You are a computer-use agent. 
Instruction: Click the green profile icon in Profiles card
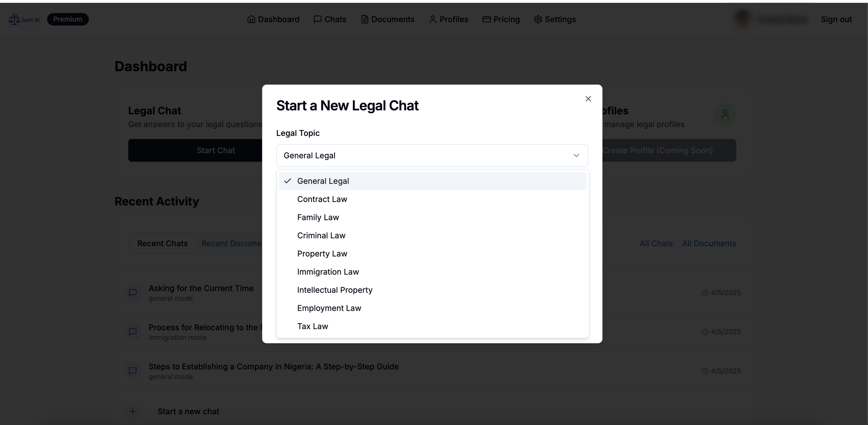click(x=725, y=114)
